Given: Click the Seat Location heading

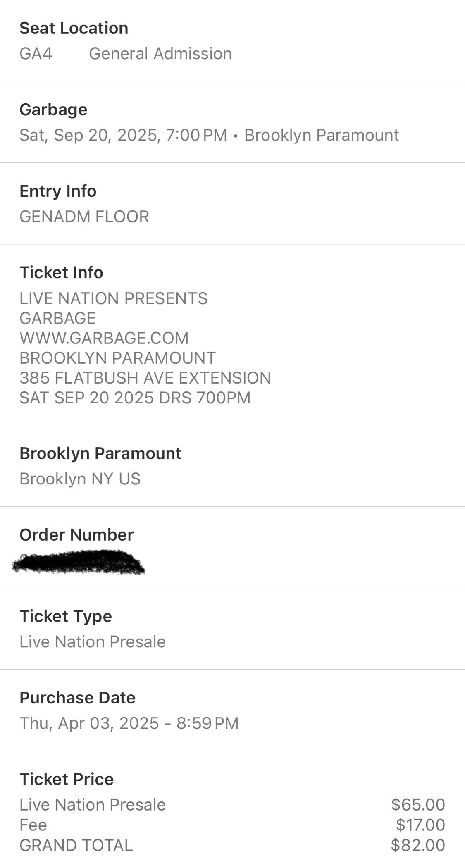Looking at the screenshot, I should point(74,28).
